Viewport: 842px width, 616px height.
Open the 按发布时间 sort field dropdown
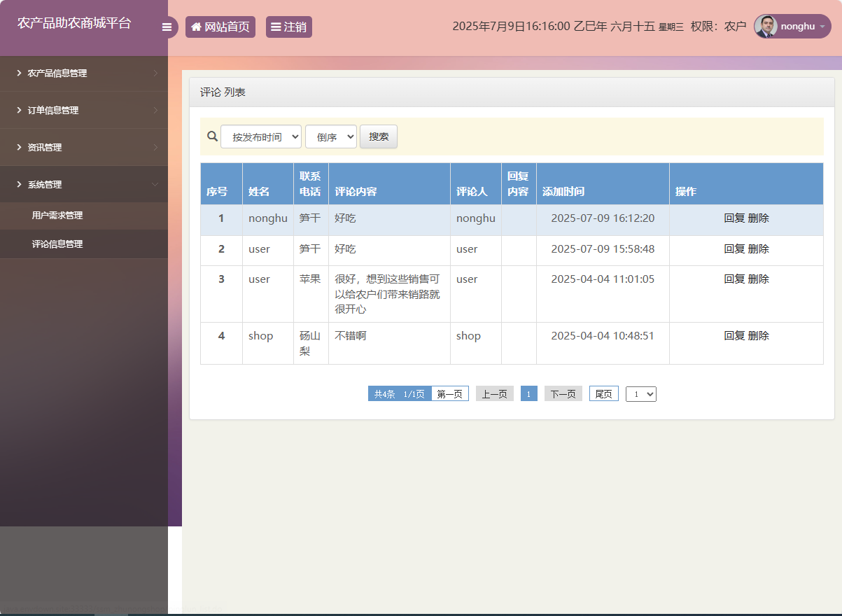(260, 136)
